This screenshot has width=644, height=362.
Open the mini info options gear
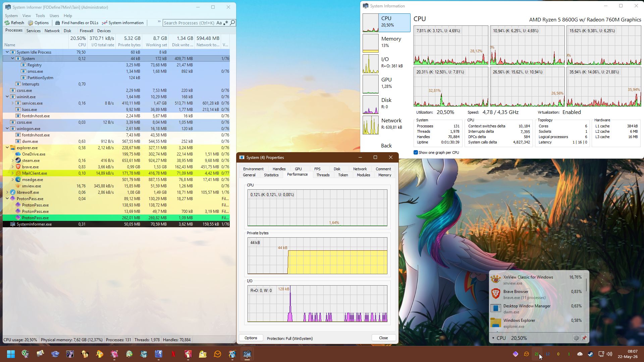pyautogui.click(x=576, y=338)
